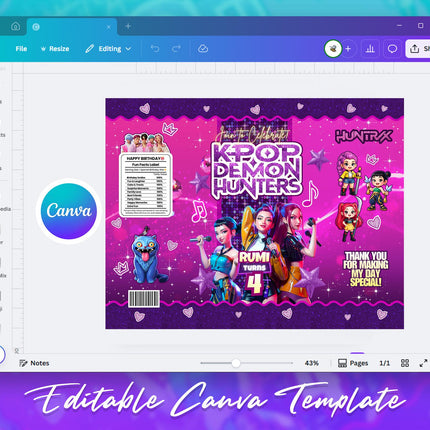Click the Redo arrow icon
Screen dimensions: 430x430
[176, 49]
